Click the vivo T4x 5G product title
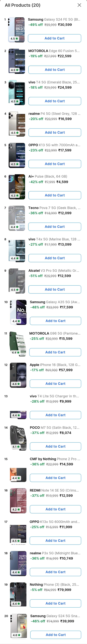Screen dimensions: 87x644 click(54, 239)
